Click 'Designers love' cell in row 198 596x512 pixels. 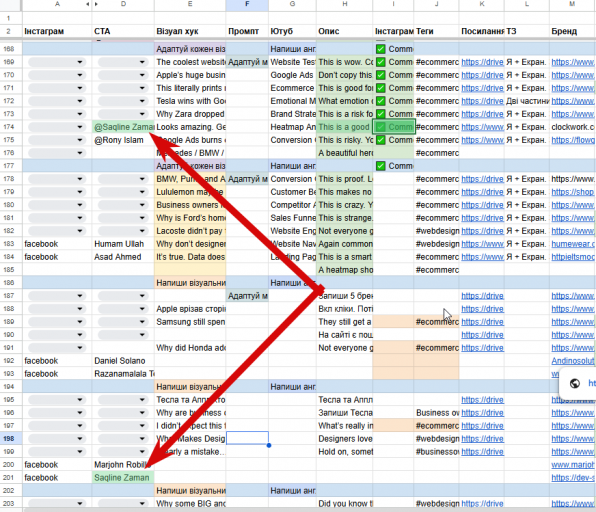tap(344, 439)
